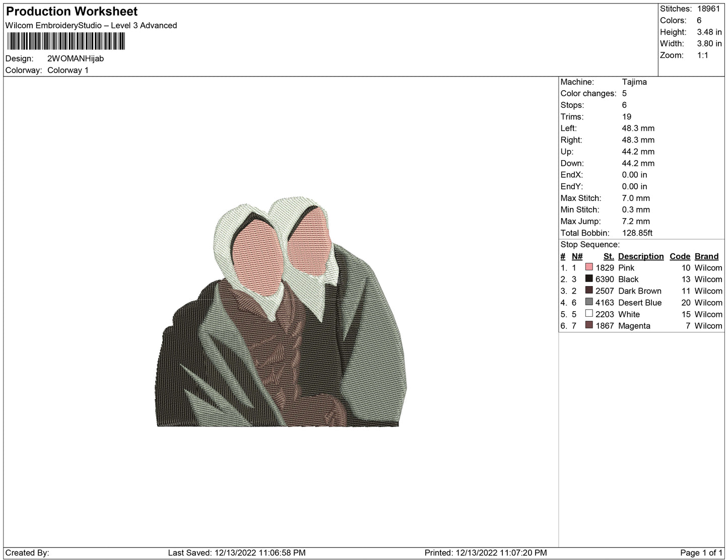
Task: Click stitch count 2507 in Dark Brown row
Action: 605,291
